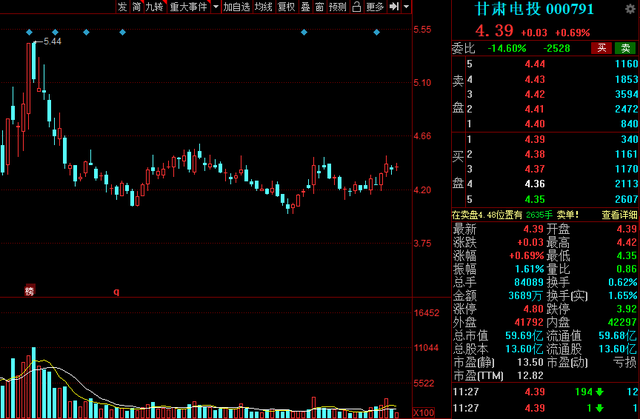Click the 跌停 price 3.92
Viewport: 640px width, 419px height.
627,309
